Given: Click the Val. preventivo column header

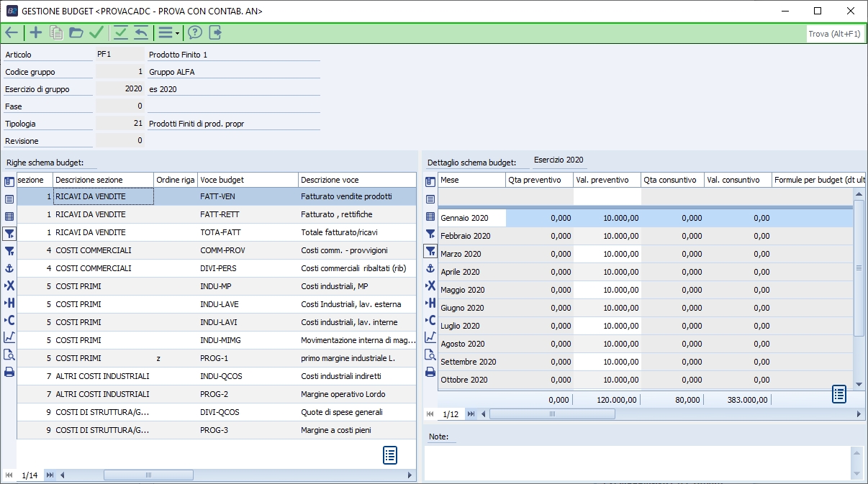Looking at the screenshot, I should [606, 180].
